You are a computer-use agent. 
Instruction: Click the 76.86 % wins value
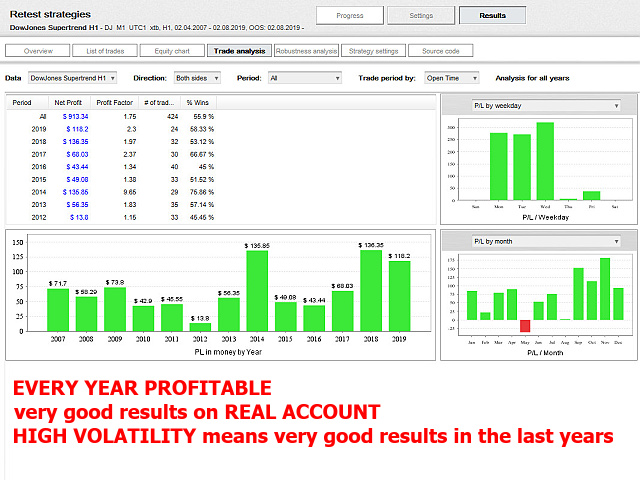[x=202, y=192]
